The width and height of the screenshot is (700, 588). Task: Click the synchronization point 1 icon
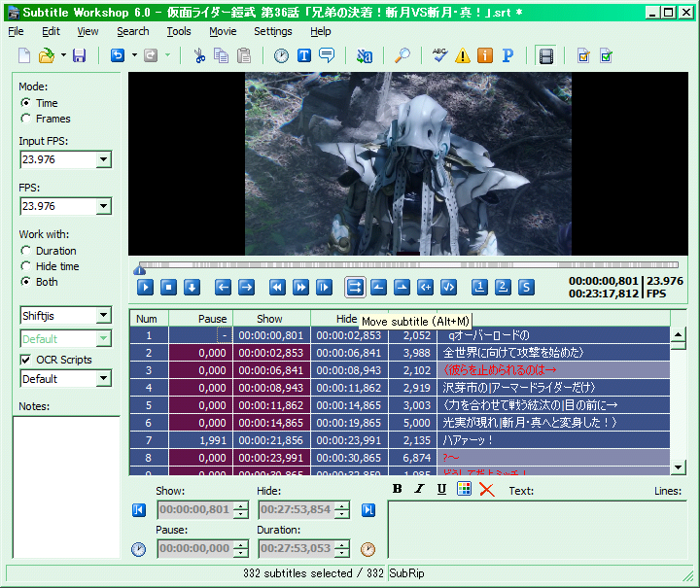coord(479,288)
